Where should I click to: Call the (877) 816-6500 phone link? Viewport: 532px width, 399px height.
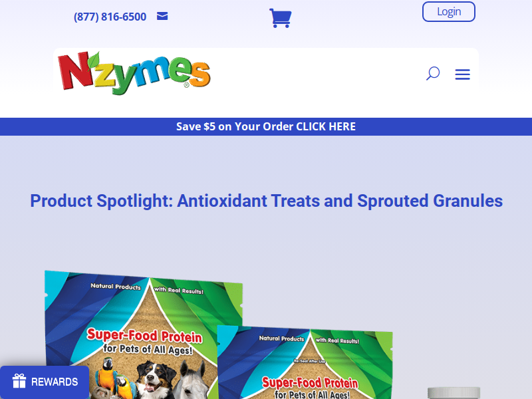110,17
